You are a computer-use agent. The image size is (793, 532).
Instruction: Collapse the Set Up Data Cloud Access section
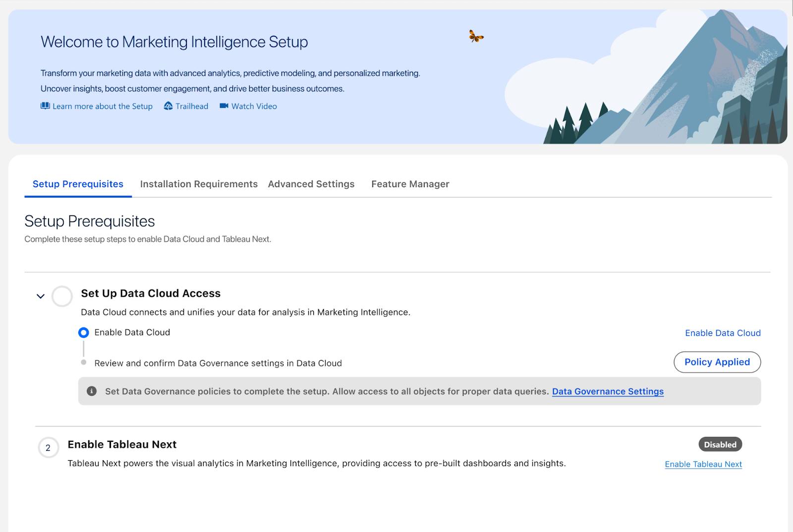click(x=41, y=296)
